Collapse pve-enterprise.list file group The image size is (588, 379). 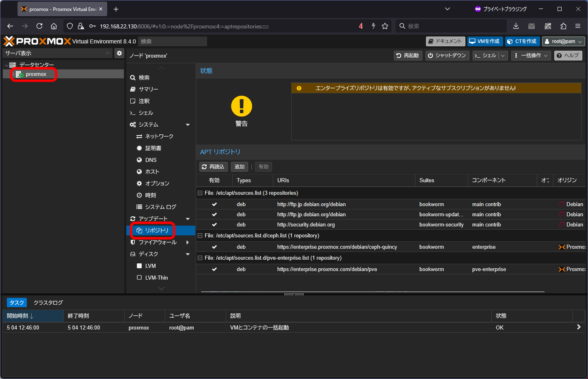click(200, 258)
